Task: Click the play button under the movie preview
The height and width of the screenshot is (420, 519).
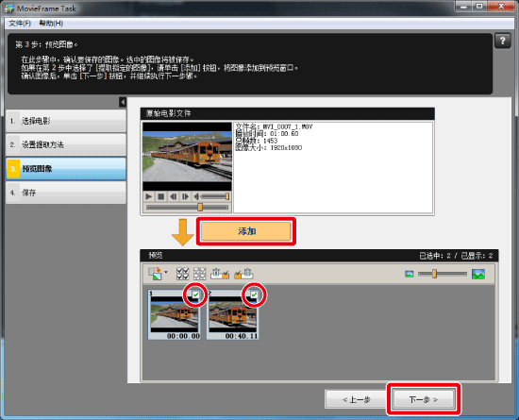Action: [148, 196]
